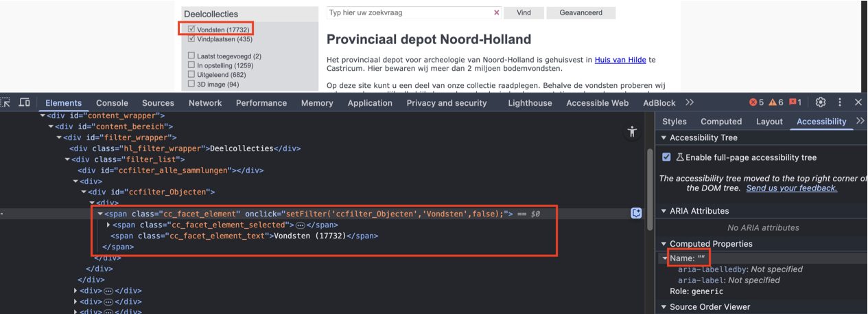Open the DevTools three-dot customize menu
The height and width of the screenshot is (314, 868).
pos(840,102)
